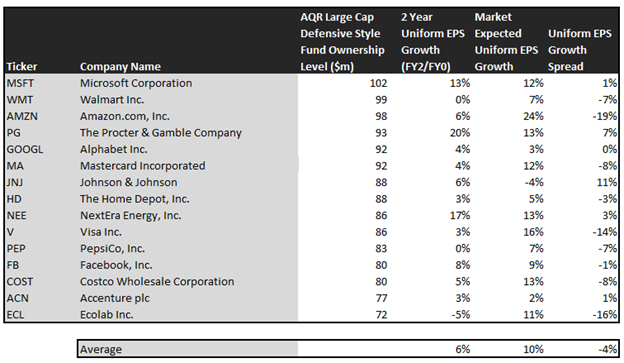Click the Microsoft Corporation cell
This screenshot has width=624, height=363.
click(136, 83)
